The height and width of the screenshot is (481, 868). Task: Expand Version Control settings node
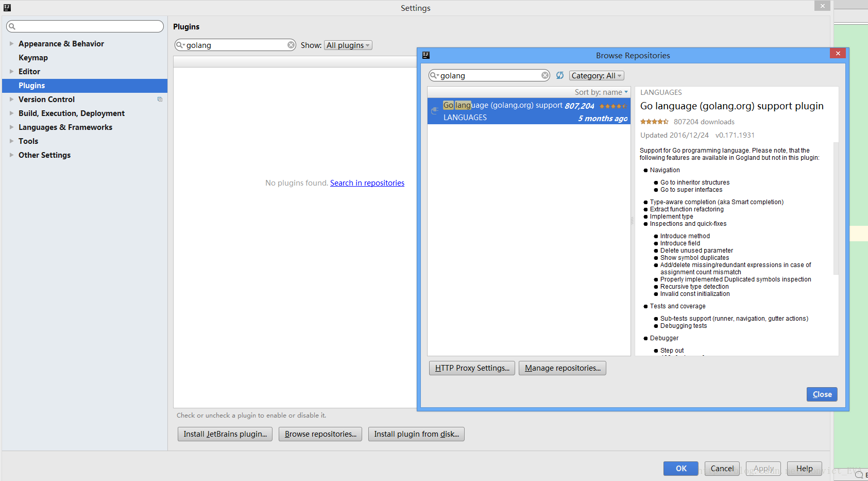[11, 99]
